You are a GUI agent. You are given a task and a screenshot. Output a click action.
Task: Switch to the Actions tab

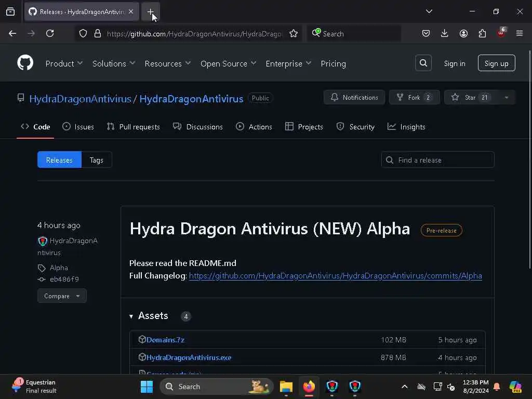click(254, 127)
